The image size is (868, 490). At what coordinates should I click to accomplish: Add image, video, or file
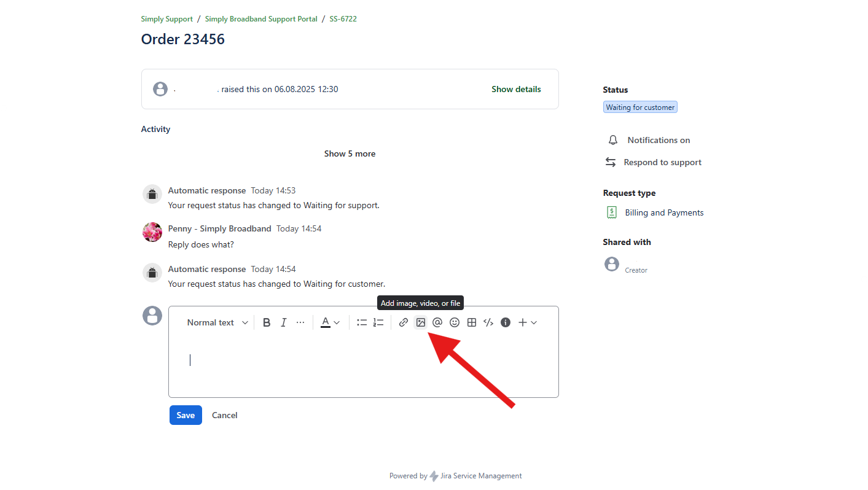click(x=421, y=322)
